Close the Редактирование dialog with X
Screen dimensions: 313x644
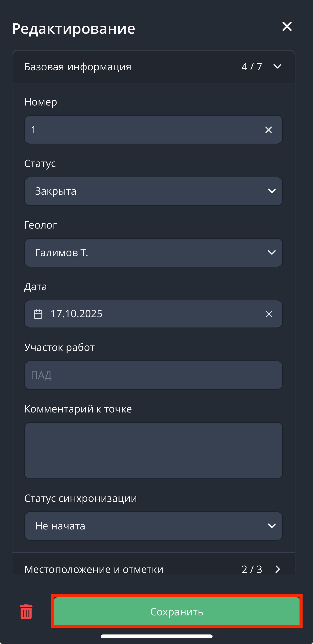pyautogui.click(x=287, y=27)
